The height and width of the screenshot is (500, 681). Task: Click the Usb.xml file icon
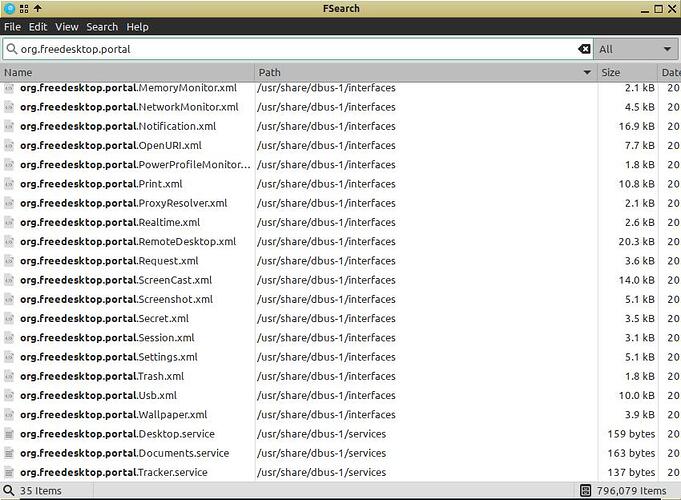point(9,396)
